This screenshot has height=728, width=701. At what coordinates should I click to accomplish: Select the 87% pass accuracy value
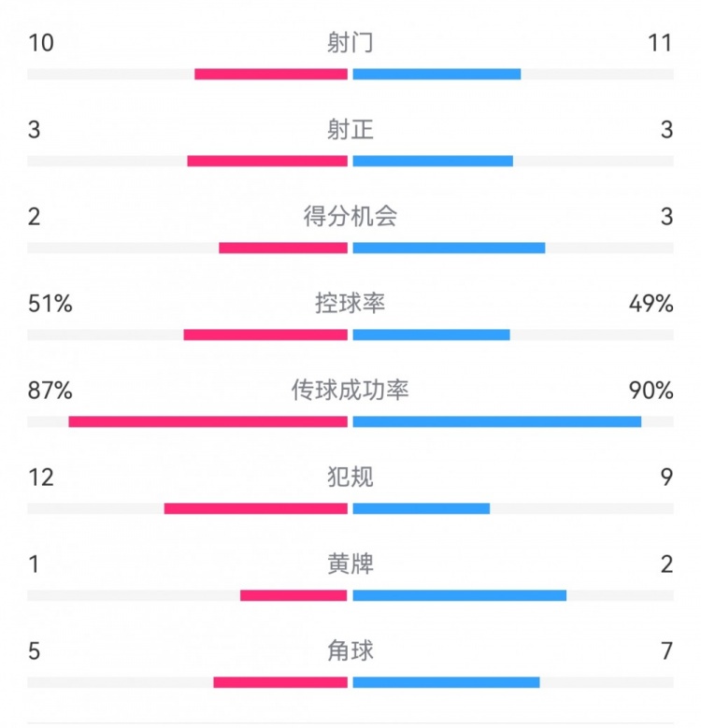coord(50,391)
